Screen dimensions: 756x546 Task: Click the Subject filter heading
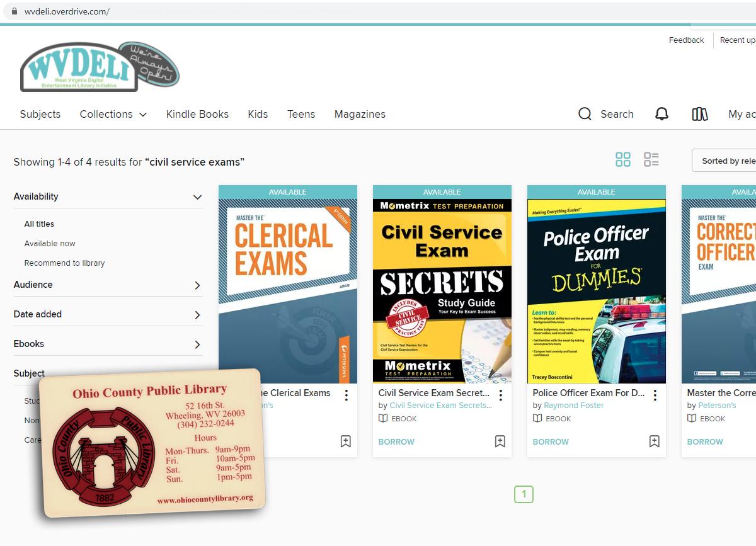(29, 373)
